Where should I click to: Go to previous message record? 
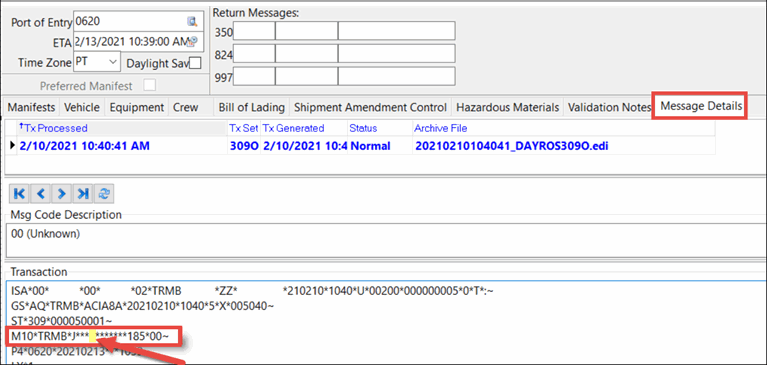pyautogui.click(x=41, y=194)
